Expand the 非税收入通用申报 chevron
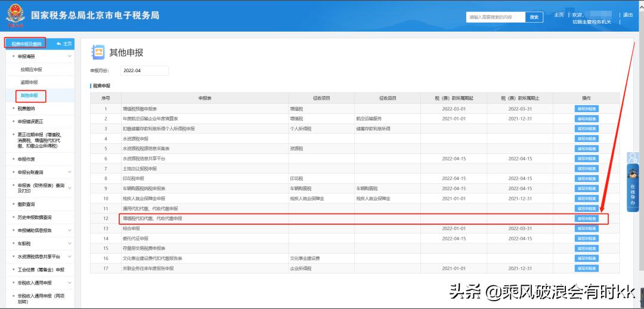 [69, 283]
